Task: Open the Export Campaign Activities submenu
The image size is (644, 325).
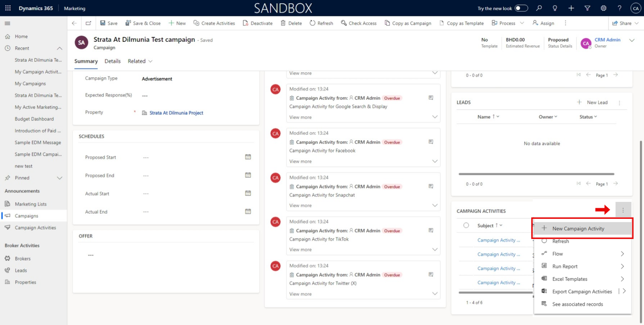Action: point(624,291)
